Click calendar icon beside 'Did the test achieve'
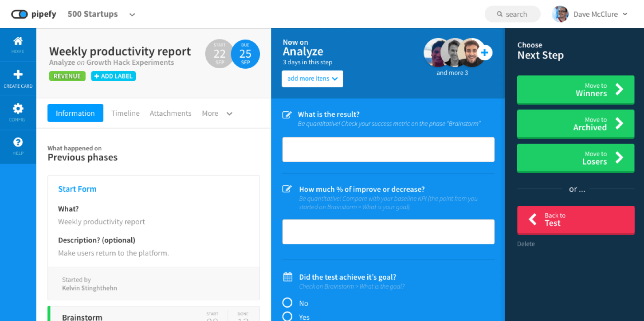 287,277
